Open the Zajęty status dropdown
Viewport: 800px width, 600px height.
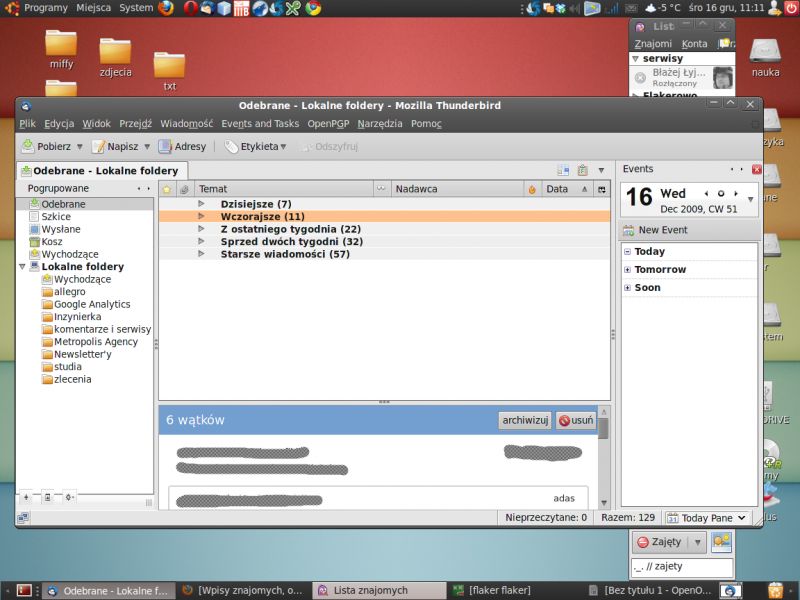point(697,542)
